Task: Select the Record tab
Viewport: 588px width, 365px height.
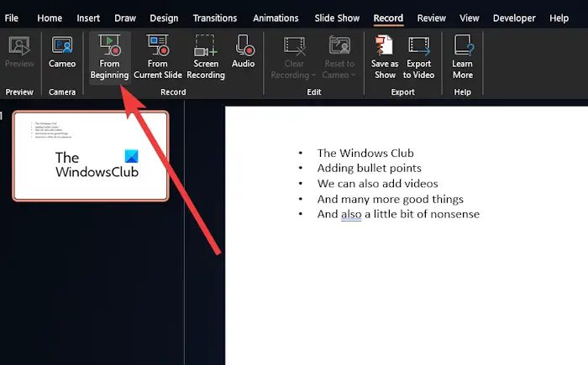Action: tap(388, 18)
